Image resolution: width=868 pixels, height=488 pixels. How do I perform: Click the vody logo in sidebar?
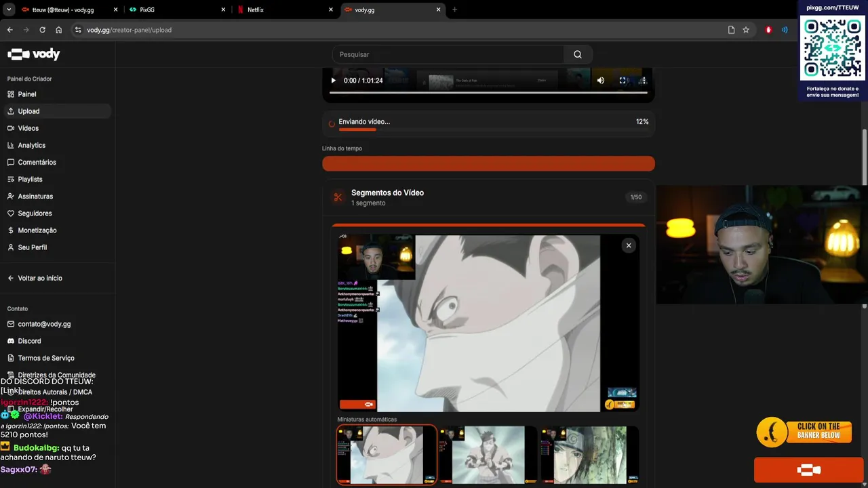(x=33, y=54)
